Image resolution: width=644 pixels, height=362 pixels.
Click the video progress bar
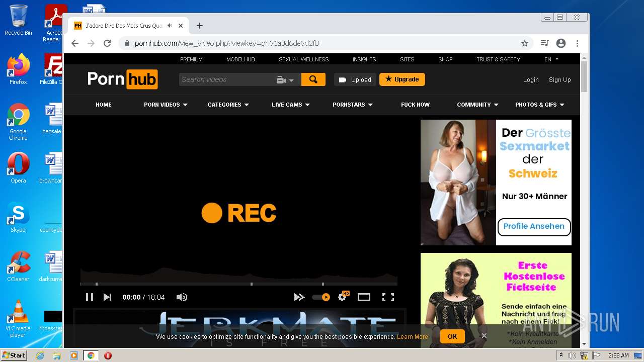(x=239, y=284)
